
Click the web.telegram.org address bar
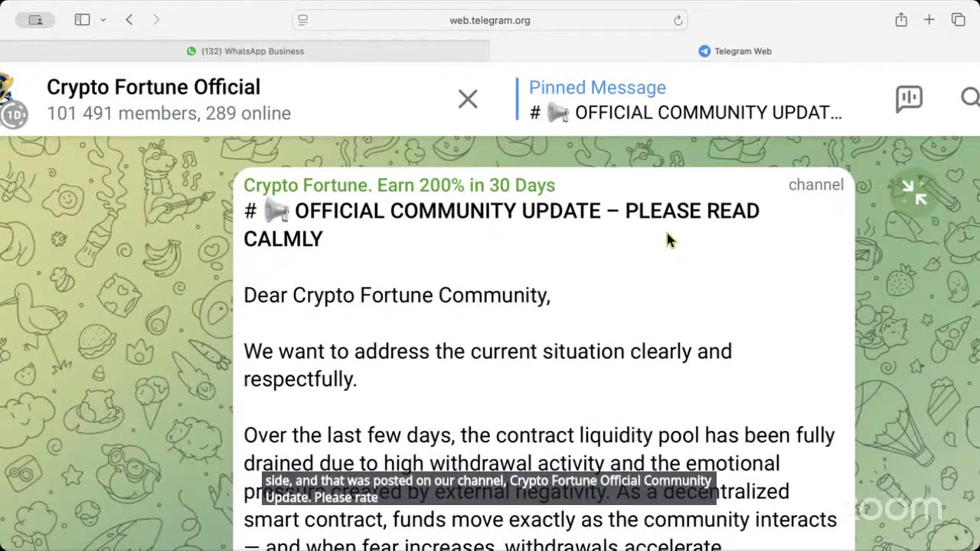point(490,20)
